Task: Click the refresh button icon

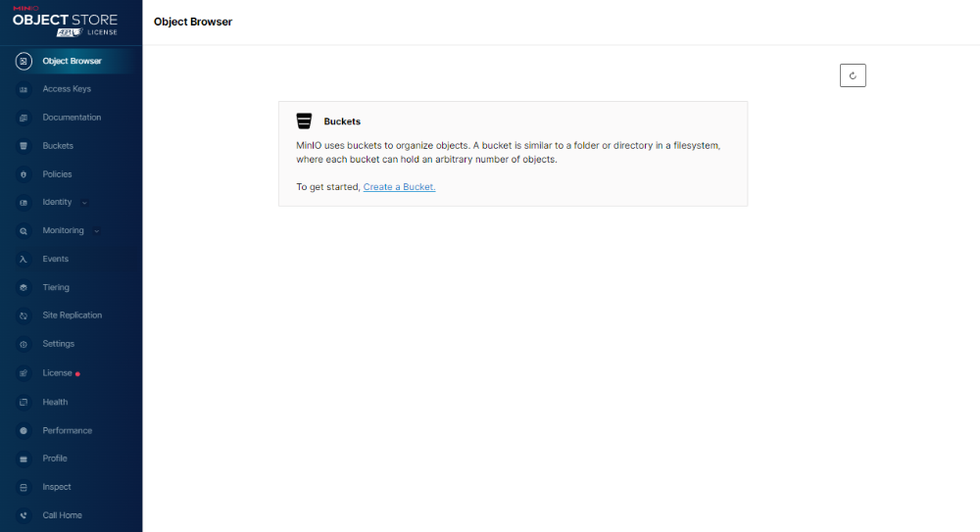Action: coord(853,75)
